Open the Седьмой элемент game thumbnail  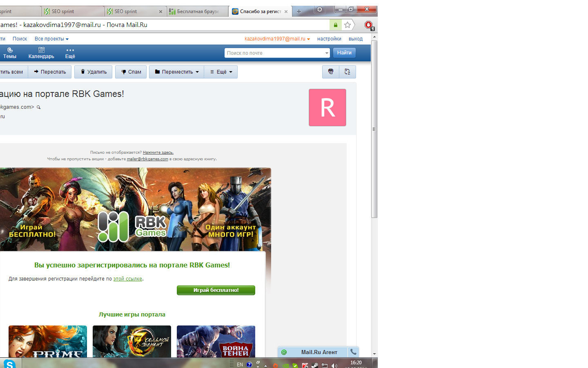(132, 341)
